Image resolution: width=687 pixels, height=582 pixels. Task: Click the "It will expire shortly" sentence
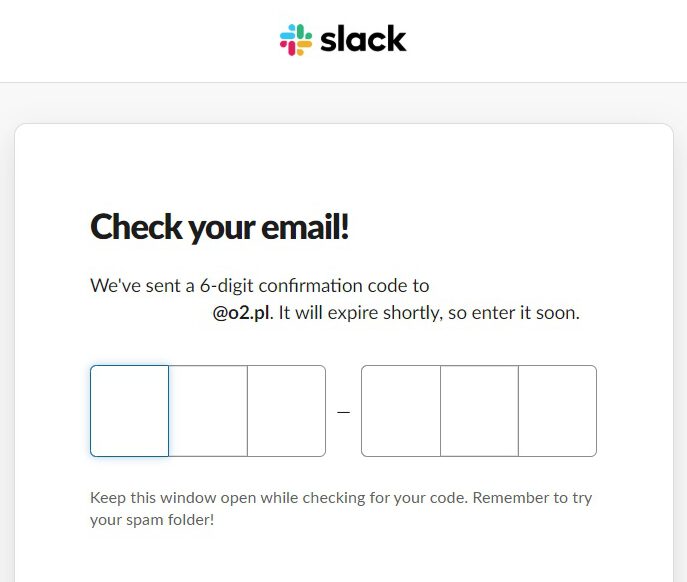(x=429, y=313)
